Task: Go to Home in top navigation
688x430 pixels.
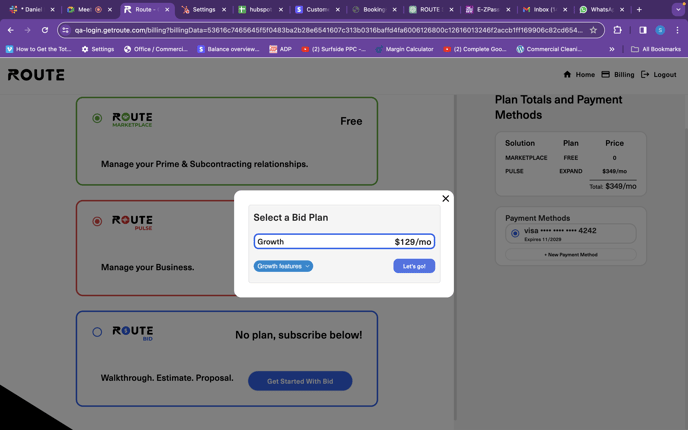Action: click(x=579, y=75)
